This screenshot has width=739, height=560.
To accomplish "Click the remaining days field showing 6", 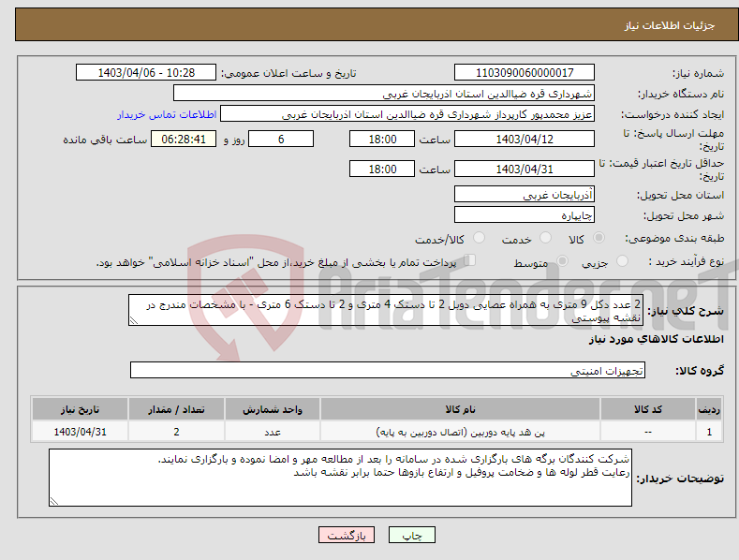I will pos(281,139).
